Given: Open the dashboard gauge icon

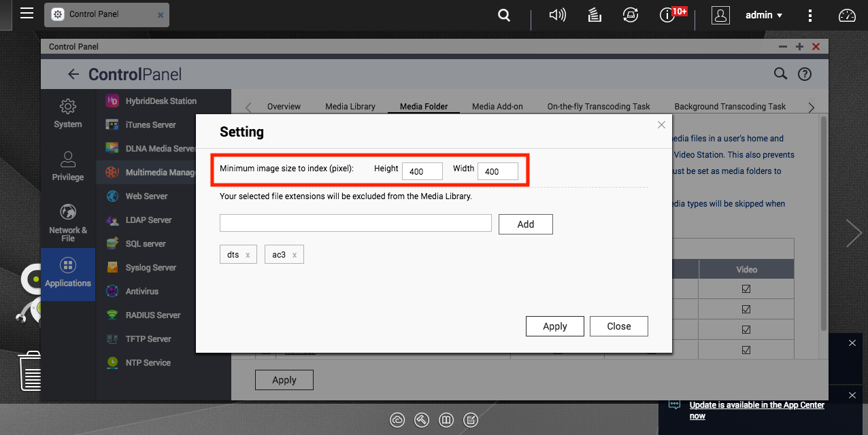Looking at the screenshot, I should (x=846, y=15).
